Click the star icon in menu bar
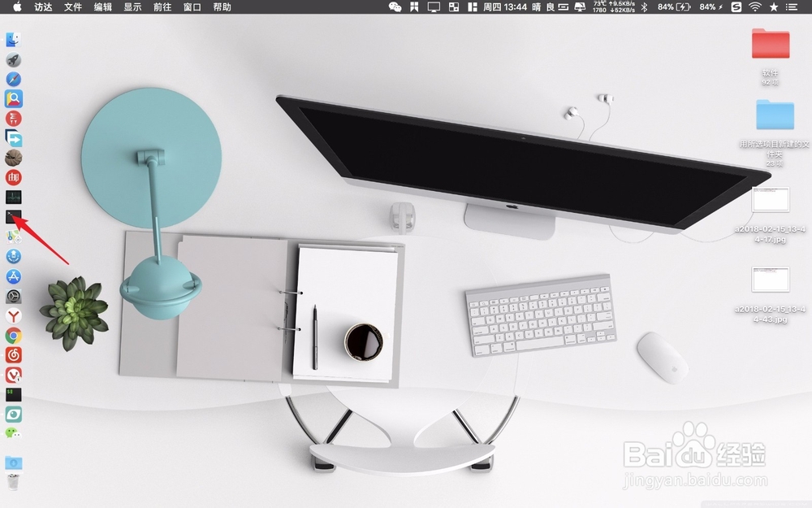This screenshot has height=508, width=812. [x=774, y=7]
